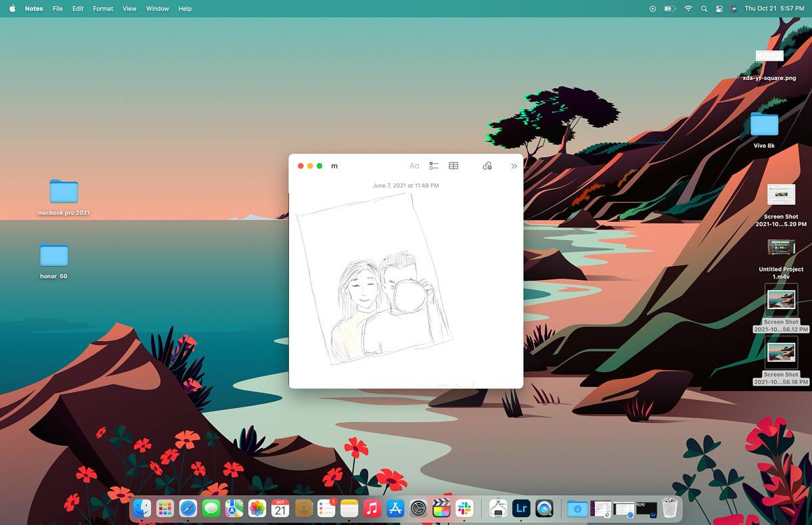Open the Window menu
The width and height of the screenshot is (812, 525).
pyautogui.click(x=158, y=9)
